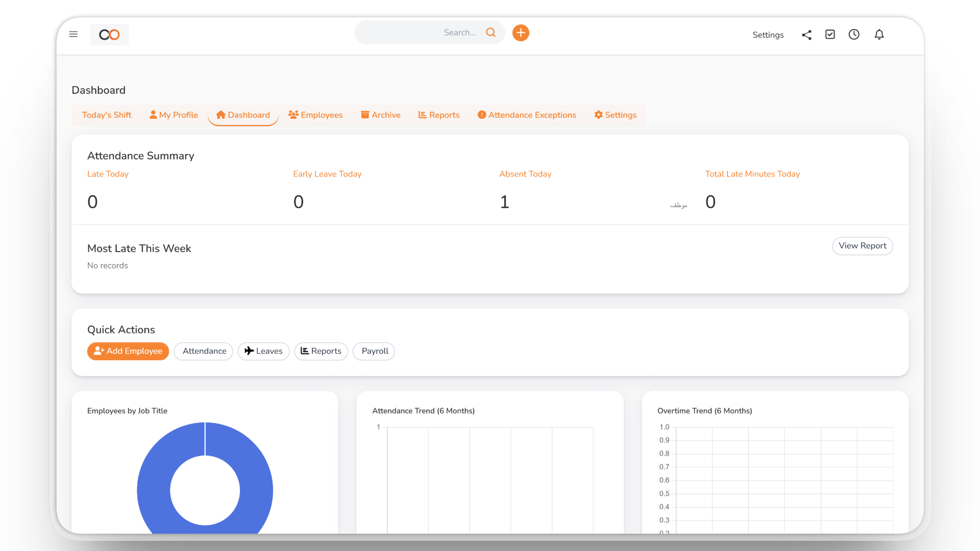
Task: Go to the Attendance Exceptions tab
Action: point(526,115)
